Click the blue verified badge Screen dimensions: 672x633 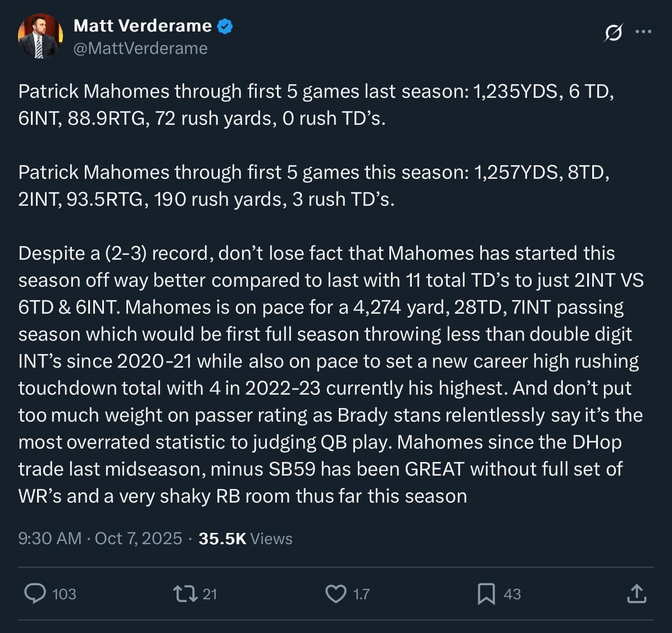(x=225, y=26)
